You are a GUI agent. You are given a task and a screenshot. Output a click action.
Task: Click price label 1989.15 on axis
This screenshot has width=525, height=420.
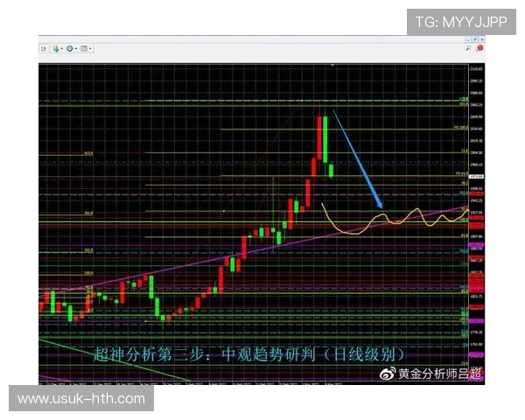pyautogui.click(x=476, y=164)
